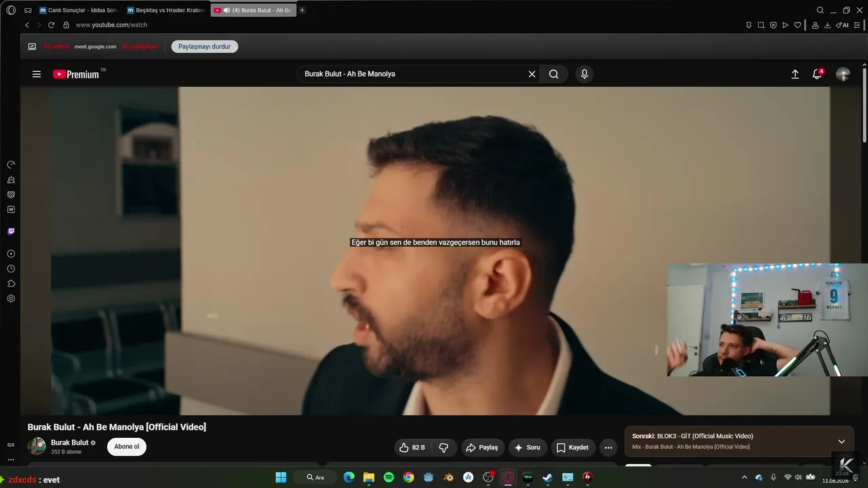The width and height of the screenshot is (868, 488).
Task: Click the video player to pause
Action: pos(441,251)
